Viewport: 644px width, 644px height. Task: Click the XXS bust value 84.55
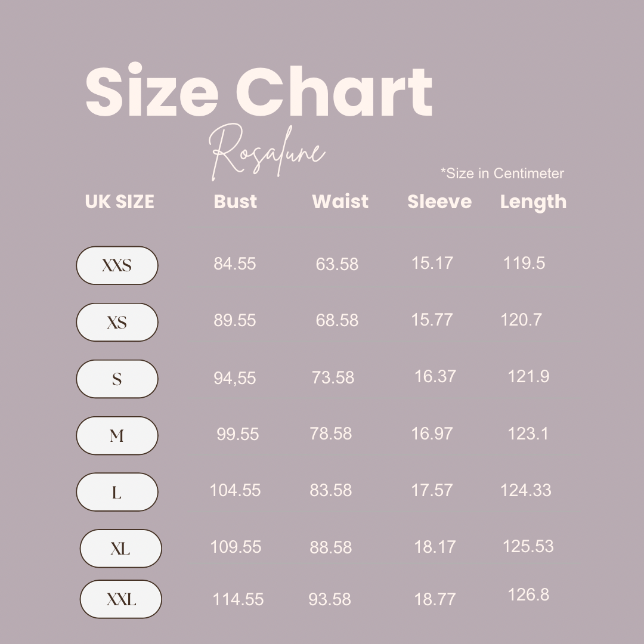(235, 264)
